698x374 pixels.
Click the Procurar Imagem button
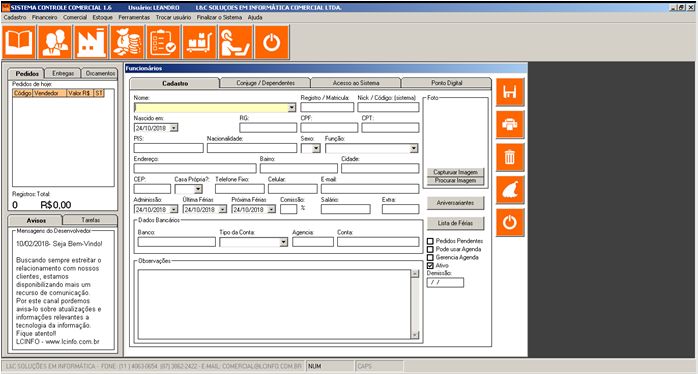point(455,180)
